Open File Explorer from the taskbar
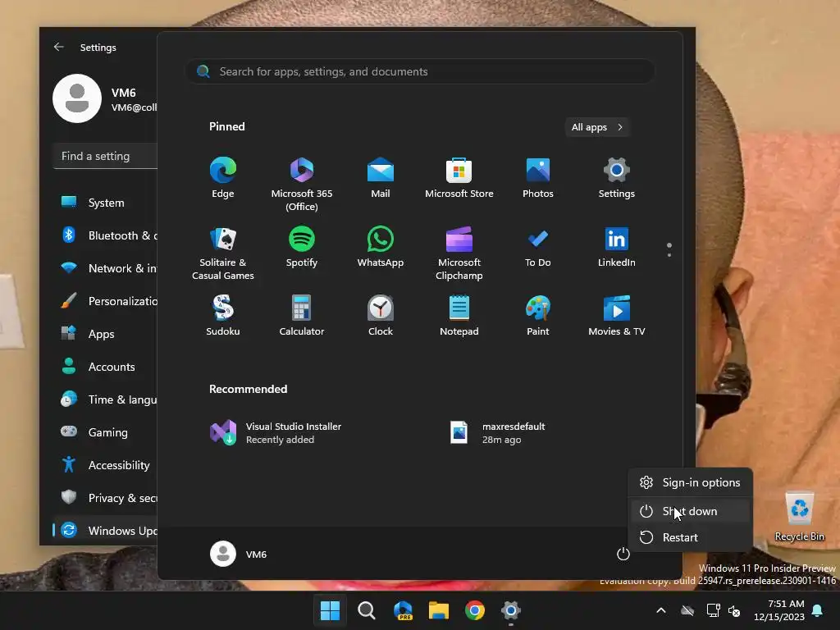840x630 pixels. (439, 610)
